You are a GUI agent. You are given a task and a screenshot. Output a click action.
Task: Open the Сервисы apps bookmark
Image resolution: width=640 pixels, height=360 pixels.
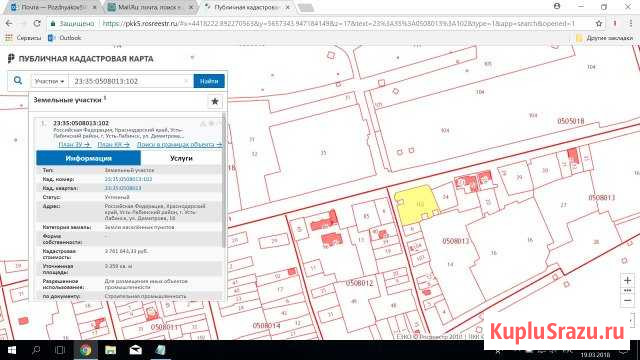23,38
